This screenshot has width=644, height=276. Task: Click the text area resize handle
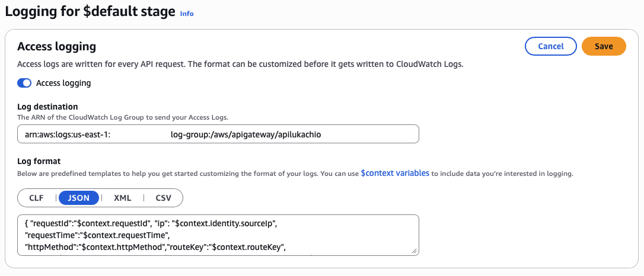click(415, 251)
